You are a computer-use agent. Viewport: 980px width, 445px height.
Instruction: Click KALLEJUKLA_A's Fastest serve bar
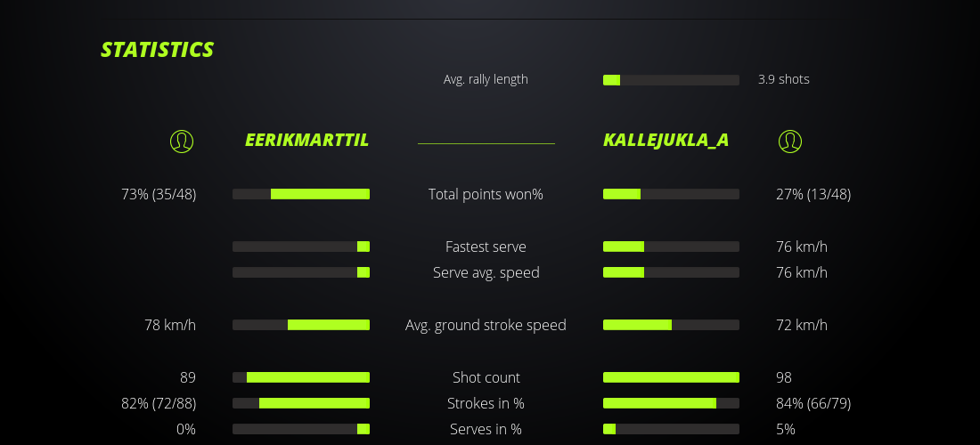pos(671,247)
